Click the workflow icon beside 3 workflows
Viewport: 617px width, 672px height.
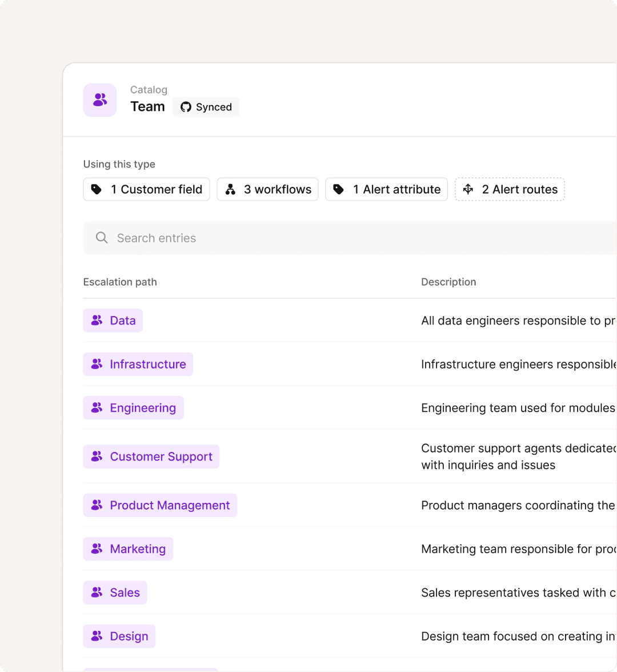230,189
